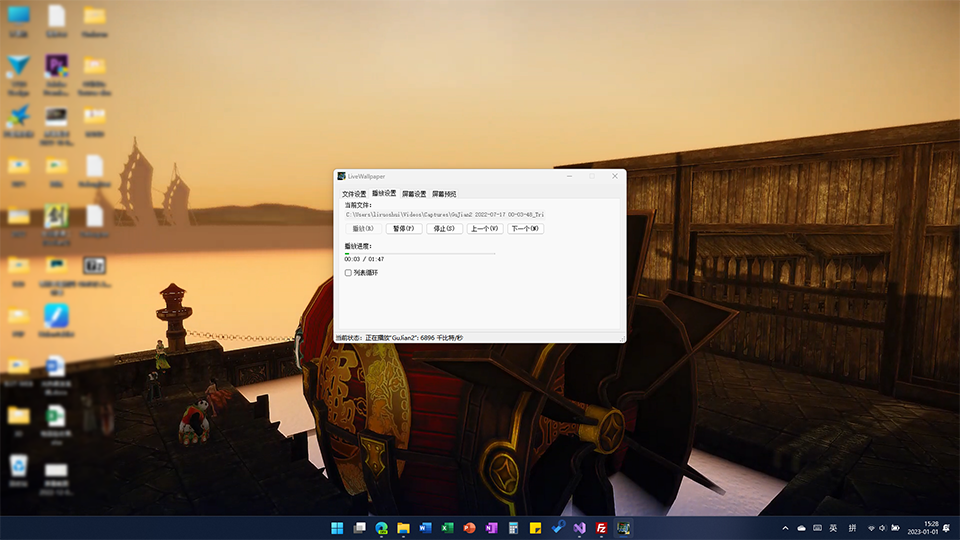Open the OneDrive cloud tray icon

pyautogui.click(x=801, y=528)
